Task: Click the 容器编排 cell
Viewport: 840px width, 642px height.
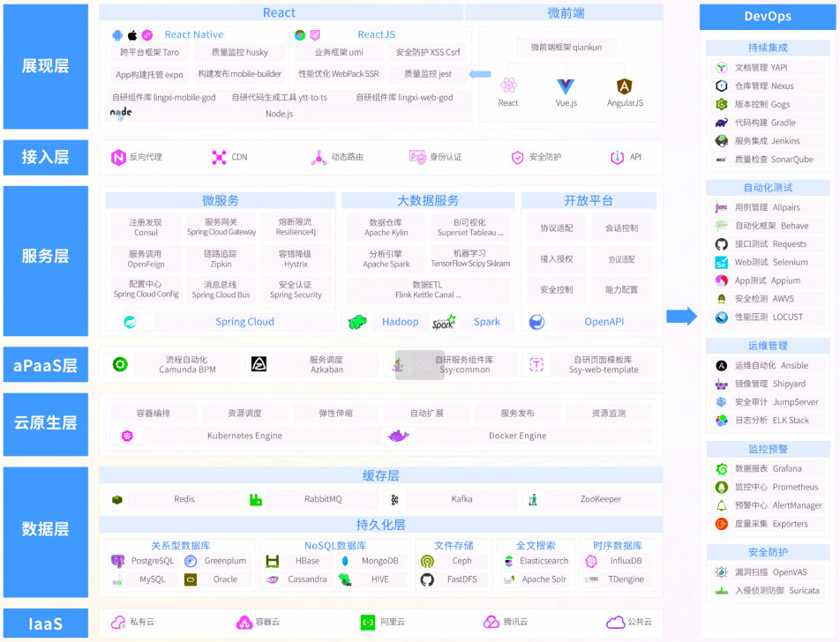Action: coord(154,414)
